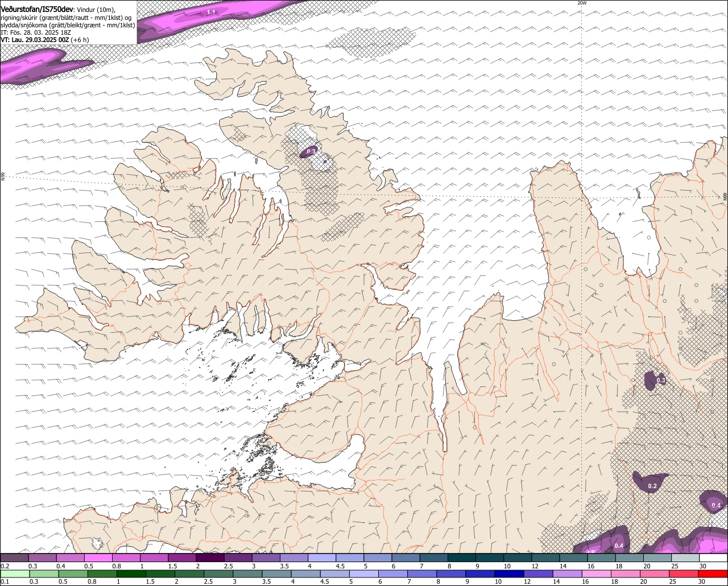
Task: Click the darkest green swatch in the lower legend row
Action: tap(131, 573)
